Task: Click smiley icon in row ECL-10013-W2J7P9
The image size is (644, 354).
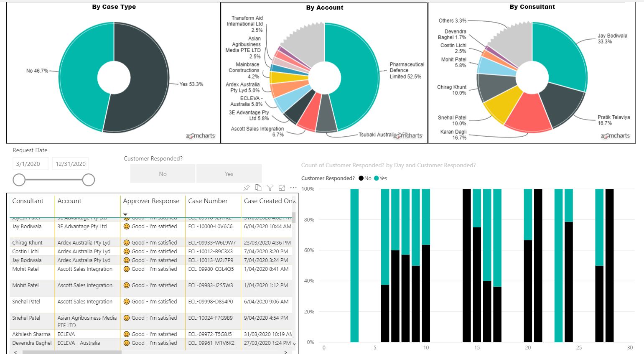Action: (x=126, y=260)
